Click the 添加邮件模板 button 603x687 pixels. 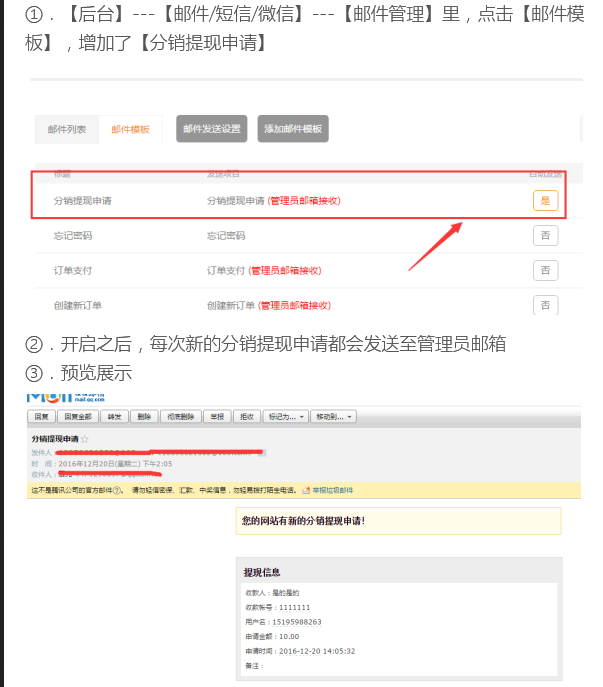click(293, 129)
